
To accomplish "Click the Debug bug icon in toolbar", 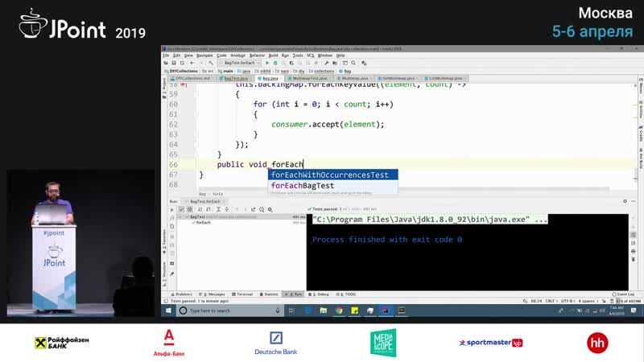I will (x=276, y=63).
